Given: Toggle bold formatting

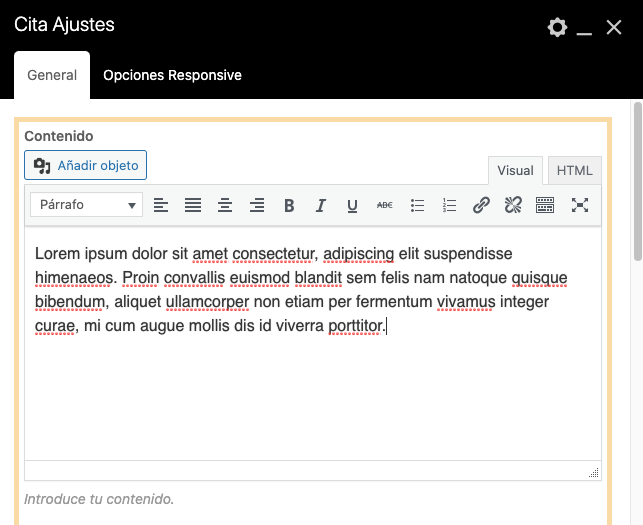Looking at the screenshot, I should [x=289, y=205].
